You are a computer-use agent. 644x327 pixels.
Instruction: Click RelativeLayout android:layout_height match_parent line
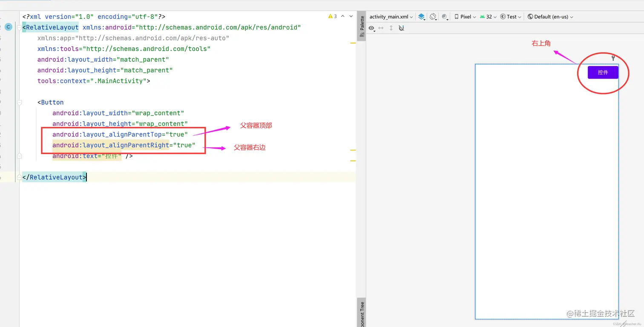pyautogui.click(x=105, y=70)
